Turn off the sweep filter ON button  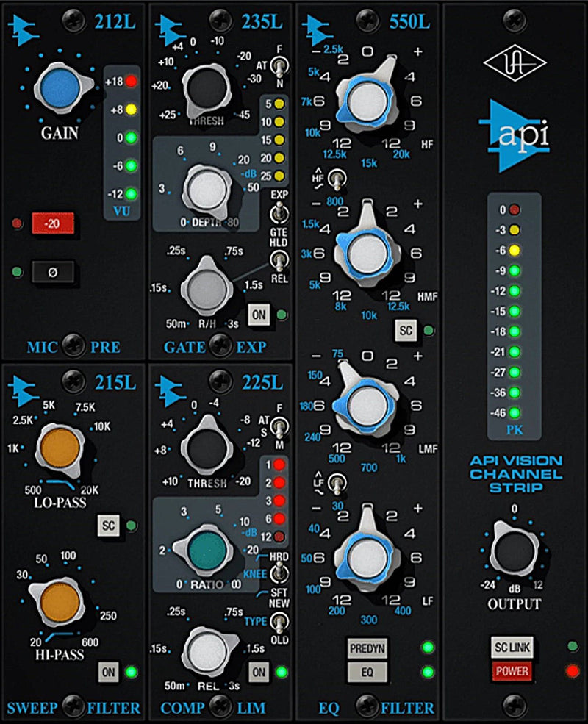[109, 673]
